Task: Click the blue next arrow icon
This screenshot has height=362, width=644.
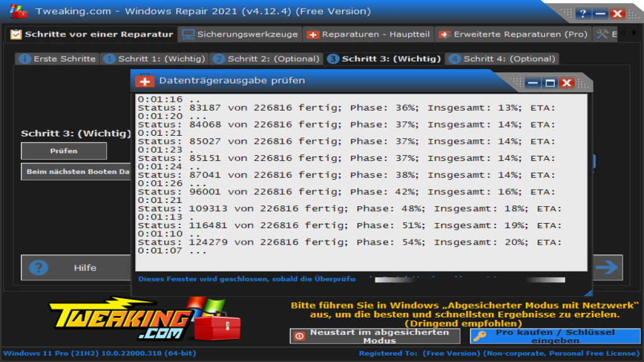Action: point(606,268)
